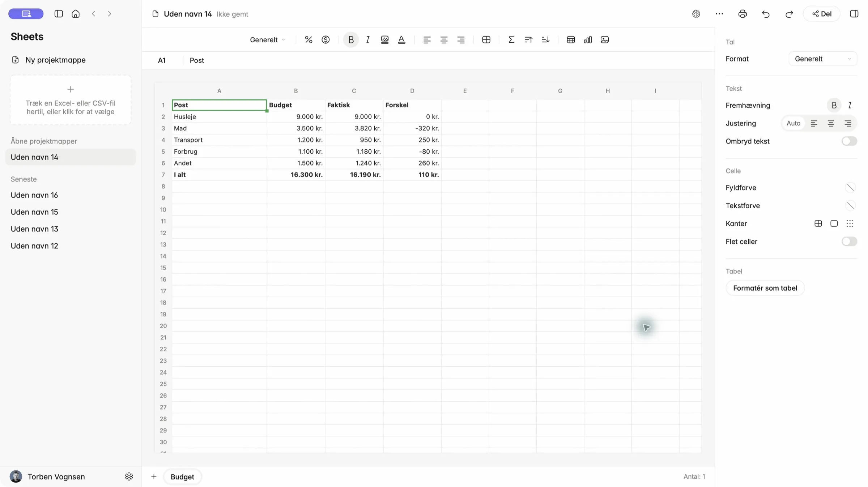The width and height of the screenshot is (868, 487).
Task: Toggle Ombryd tekst switch
Action: tap(849, 141)
